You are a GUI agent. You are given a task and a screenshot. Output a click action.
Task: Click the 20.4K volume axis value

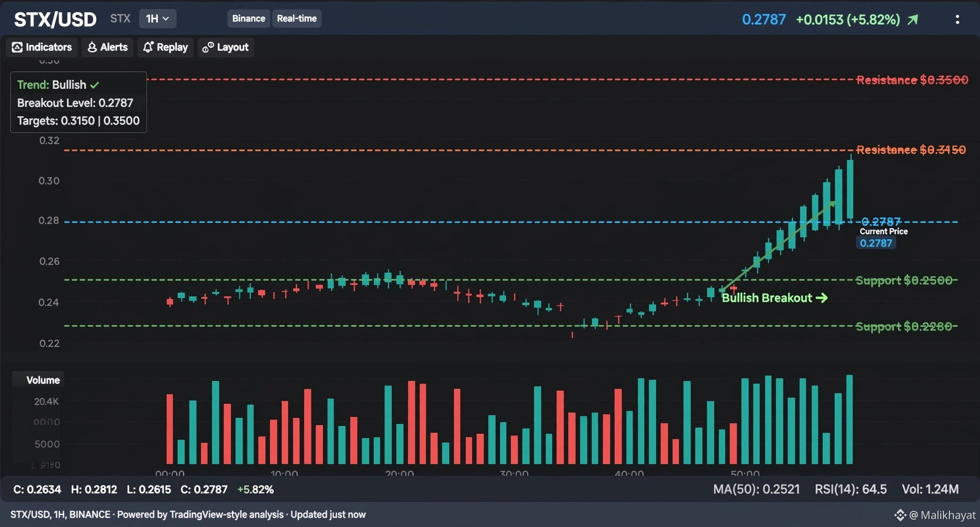(46, 402)
